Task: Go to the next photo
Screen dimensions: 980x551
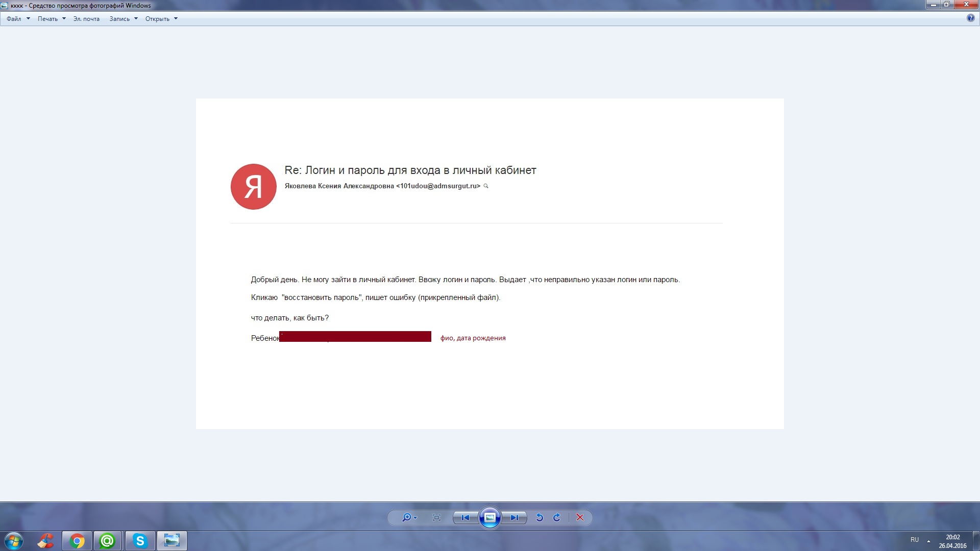Action: pyautogui.click(x=514, y=517)
